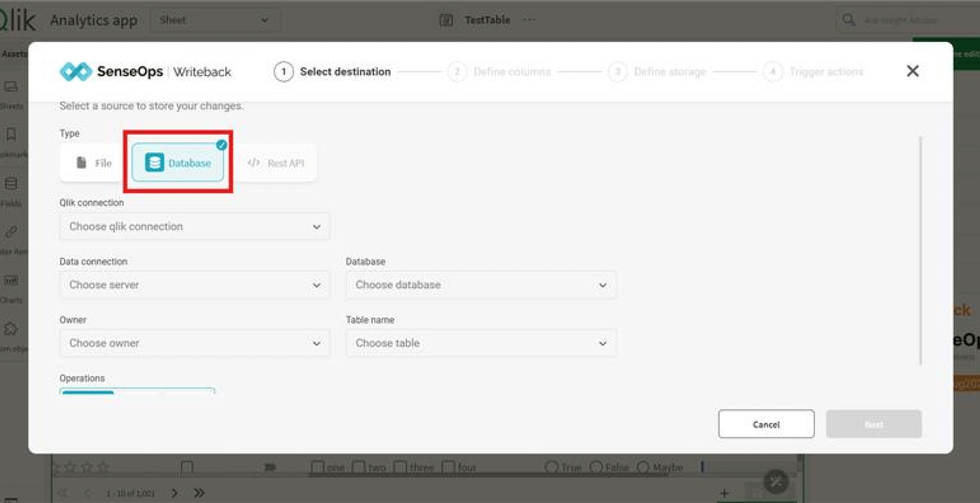Click the greyed Next button
The height and width of the screenshot is (503, 980).
(x=874, y=424)
